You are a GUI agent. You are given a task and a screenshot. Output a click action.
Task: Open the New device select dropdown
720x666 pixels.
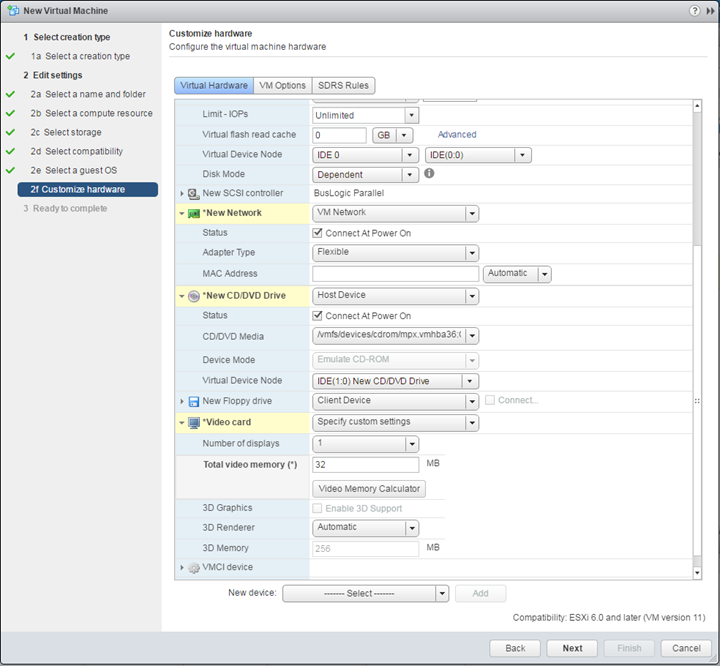click(x=365, y=593)
